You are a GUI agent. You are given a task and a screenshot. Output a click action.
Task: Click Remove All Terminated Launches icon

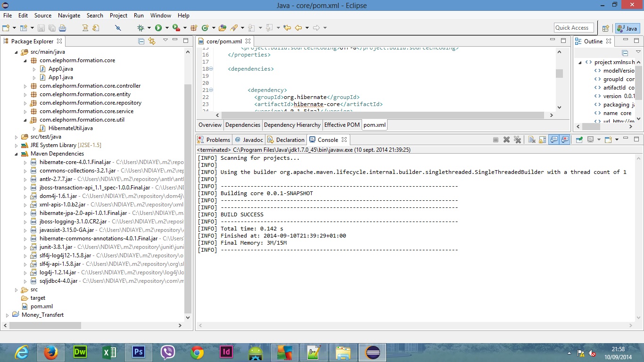517,140
